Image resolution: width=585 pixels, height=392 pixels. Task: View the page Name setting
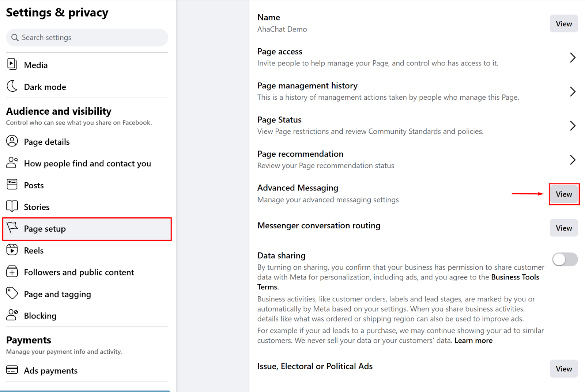pos(564,24)
